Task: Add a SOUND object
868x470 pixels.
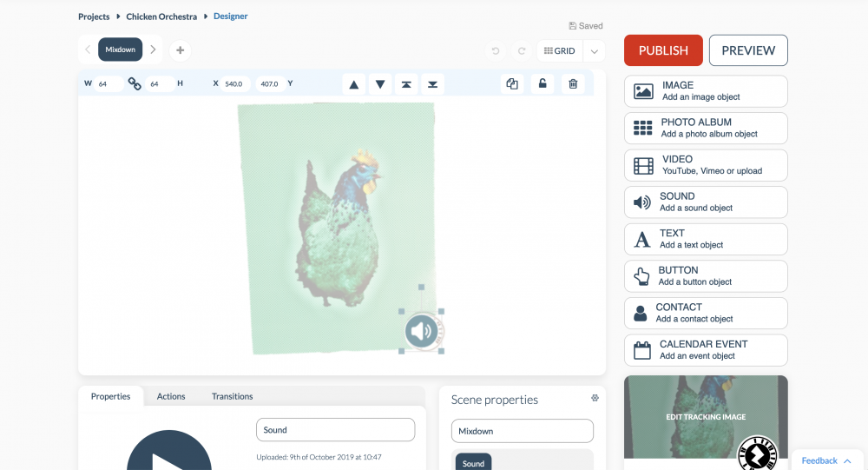Action: 706,202
